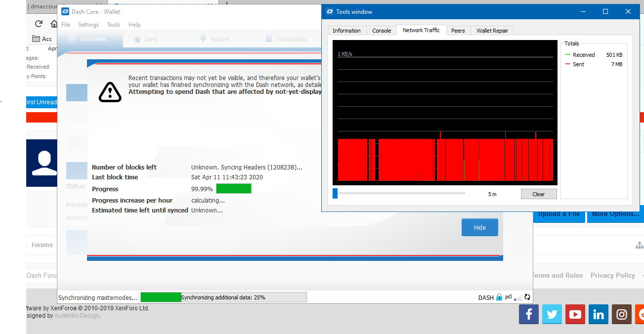This screenshot has width=644, height=334.
Task: Click the Sent 7 MB total
Action: tap(594, 64)
